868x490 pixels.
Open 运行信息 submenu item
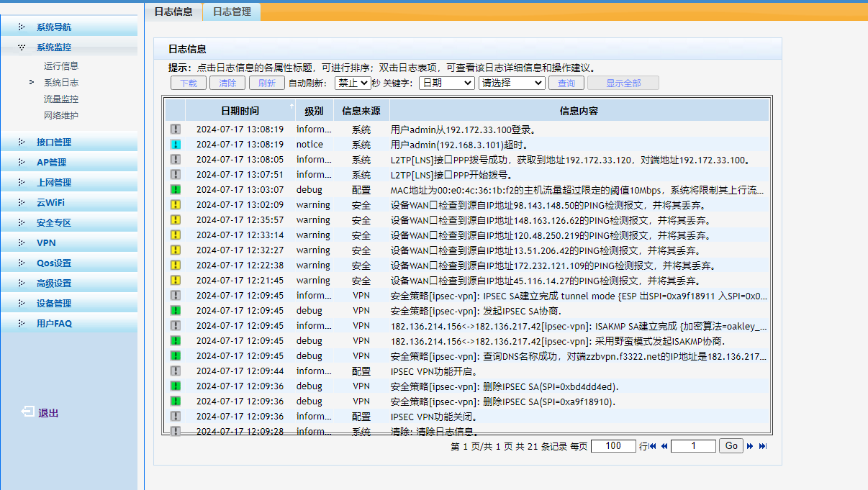(x=61, y=66)
